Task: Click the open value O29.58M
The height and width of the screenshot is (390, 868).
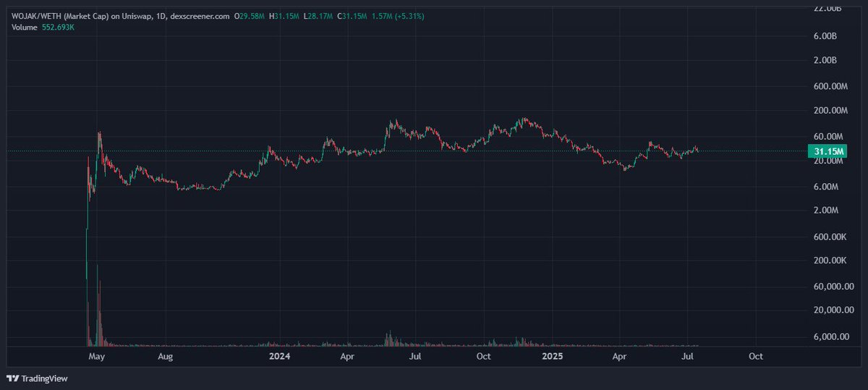Action: coord(250,16)
